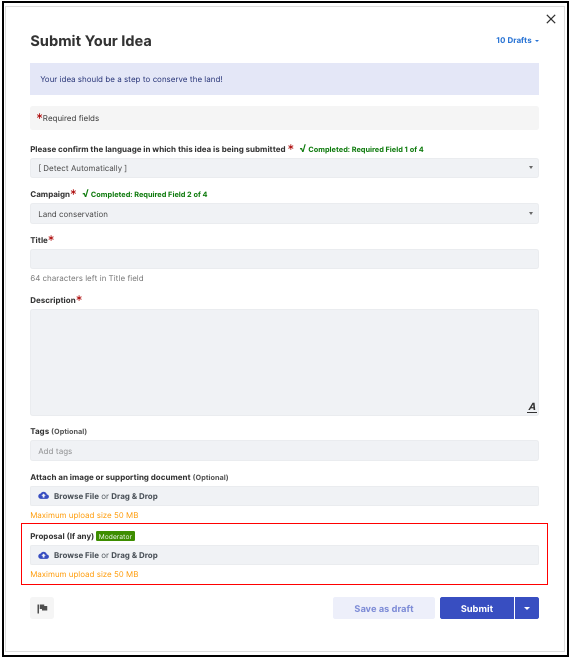
Task: Save the idea as draft
Action: (x=384, y=608)
